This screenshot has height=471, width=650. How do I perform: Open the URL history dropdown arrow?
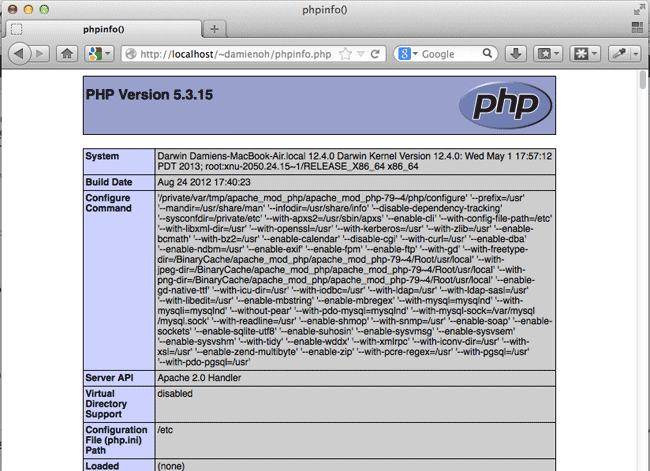pyautogui.click(x=361, y=54)
